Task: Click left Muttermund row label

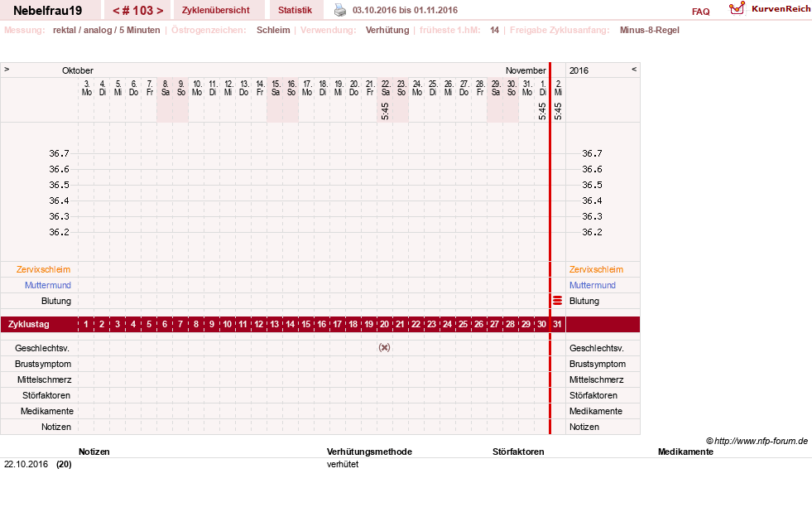Action: point(48,285)
